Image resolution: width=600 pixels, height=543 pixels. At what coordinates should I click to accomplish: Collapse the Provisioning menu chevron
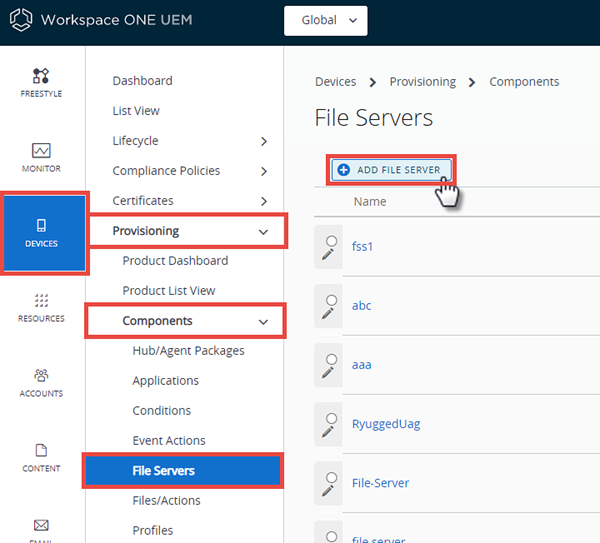pos(263,232)
